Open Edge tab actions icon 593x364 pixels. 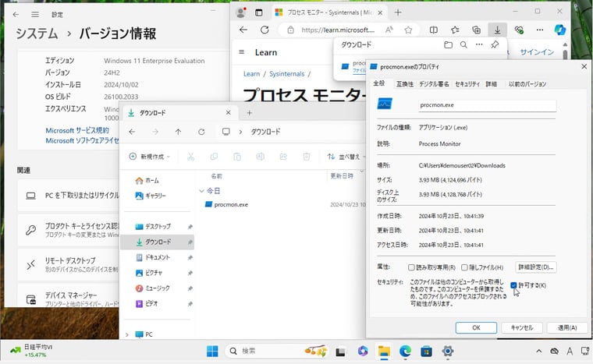[259, 12]
